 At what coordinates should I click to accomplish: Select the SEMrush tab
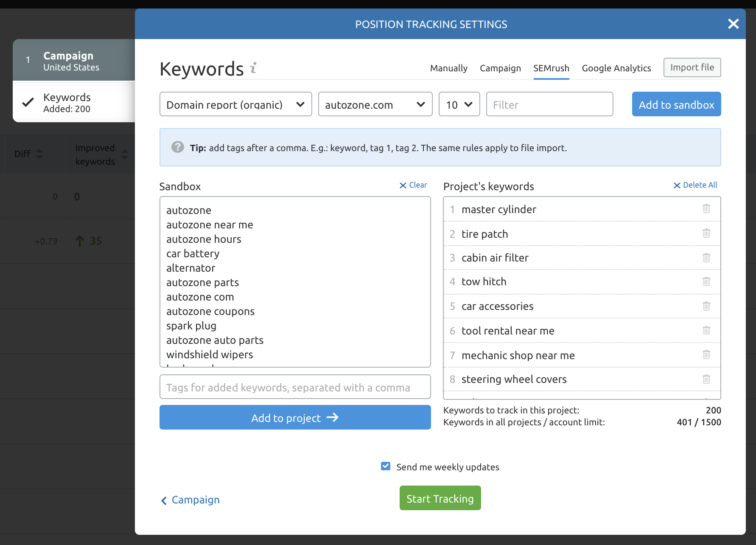tap(551, 68)
